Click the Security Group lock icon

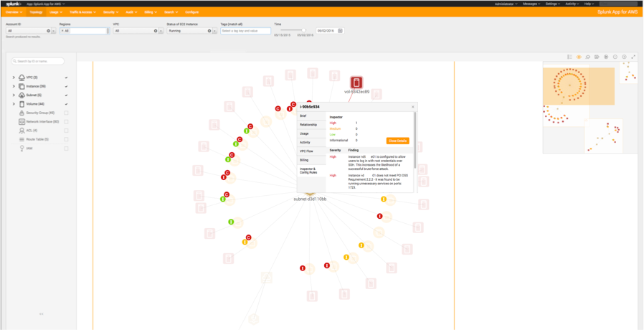[x=22, y=113]
